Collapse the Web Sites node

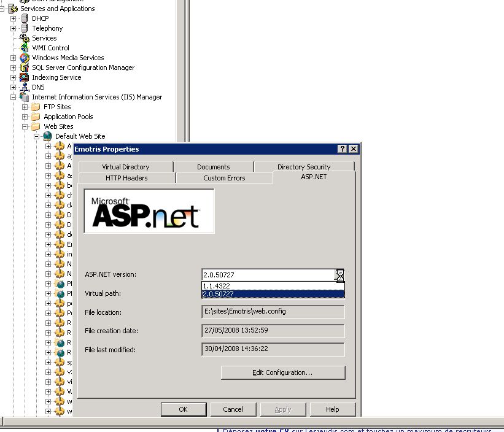coord(25,127)
